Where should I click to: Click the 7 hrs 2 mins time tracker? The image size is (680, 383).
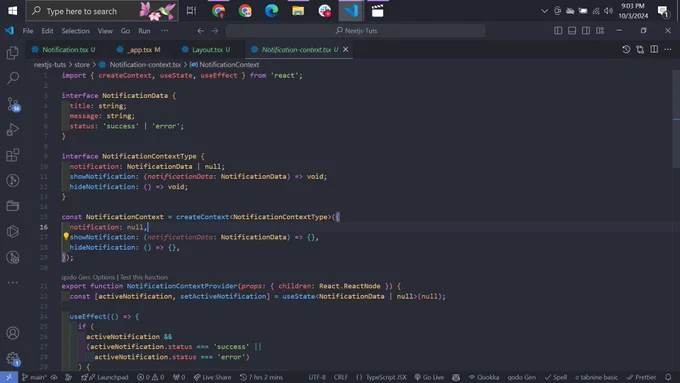[x=262, y=377]
